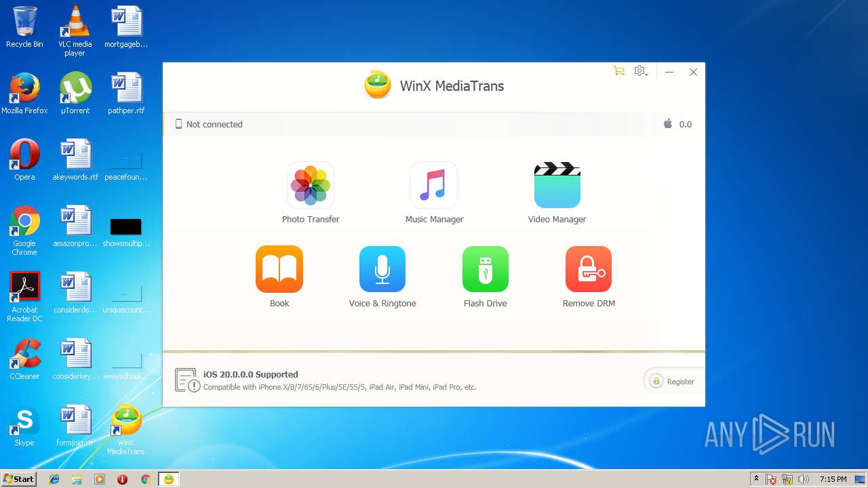Click the volume speaker tray icon
The height and width of the screenshot is (488, 868).
[804, 479]
